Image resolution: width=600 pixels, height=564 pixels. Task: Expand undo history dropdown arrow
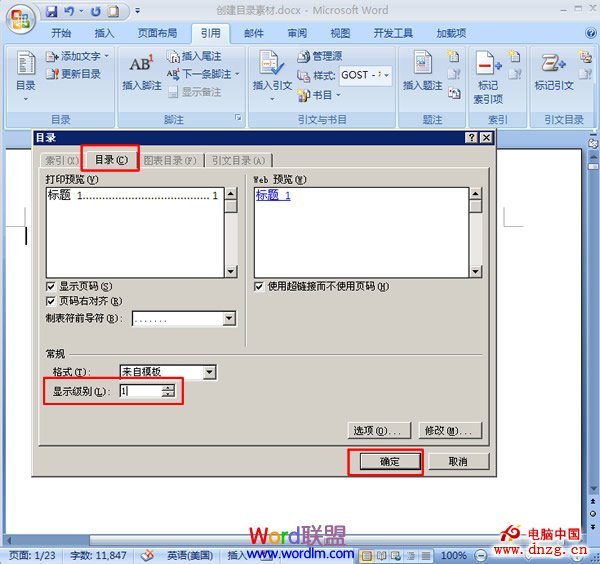81,11
